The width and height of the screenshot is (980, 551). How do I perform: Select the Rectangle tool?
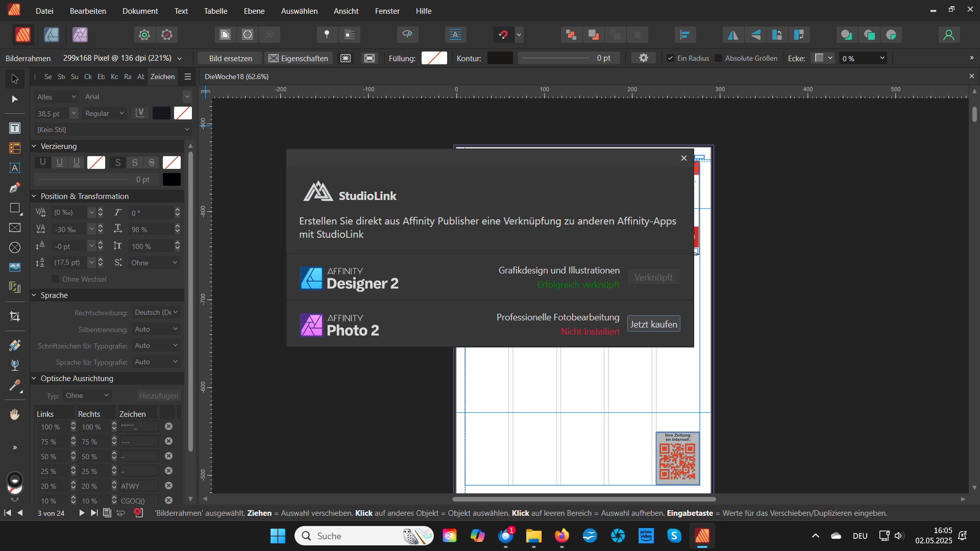15,208
